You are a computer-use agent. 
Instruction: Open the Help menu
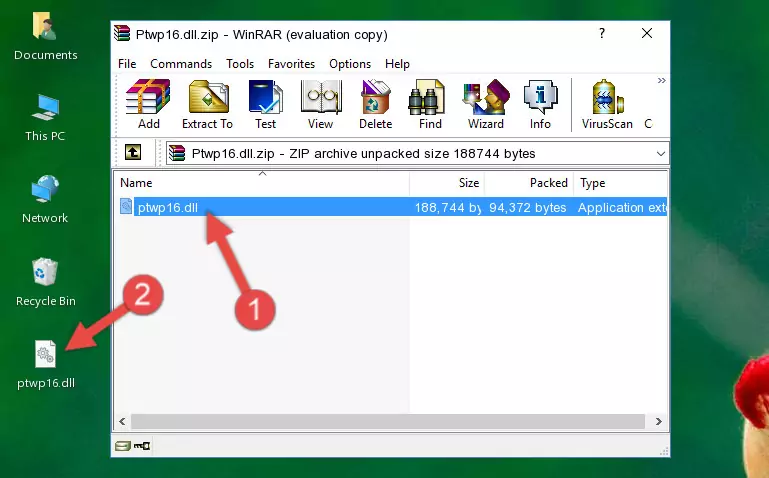[397, 64]
